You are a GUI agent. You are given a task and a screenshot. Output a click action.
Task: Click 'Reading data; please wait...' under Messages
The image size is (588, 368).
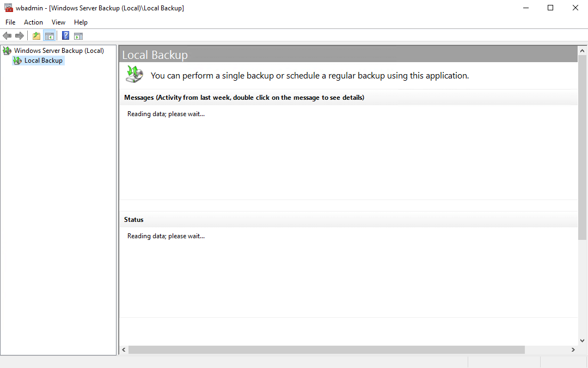pos(166,114)
